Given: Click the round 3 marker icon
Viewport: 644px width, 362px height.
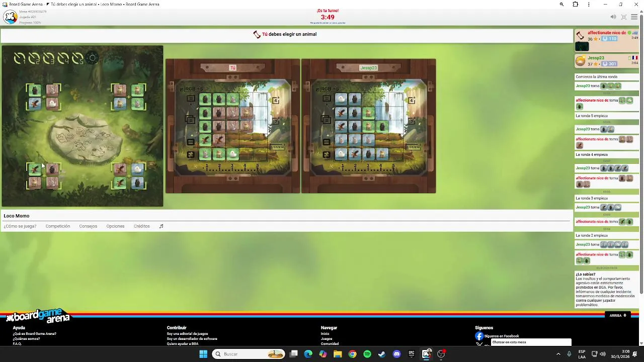Looking at the screenshot, I should click(48, 59).
